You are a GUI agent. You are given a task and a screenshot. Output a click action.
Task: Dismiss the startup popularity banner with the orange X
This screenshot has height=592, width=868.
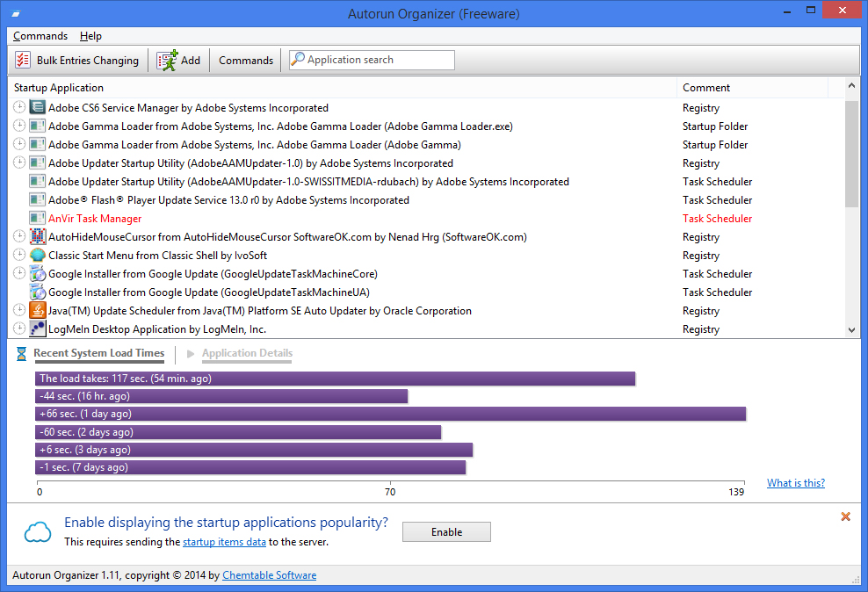coord(845,516)
